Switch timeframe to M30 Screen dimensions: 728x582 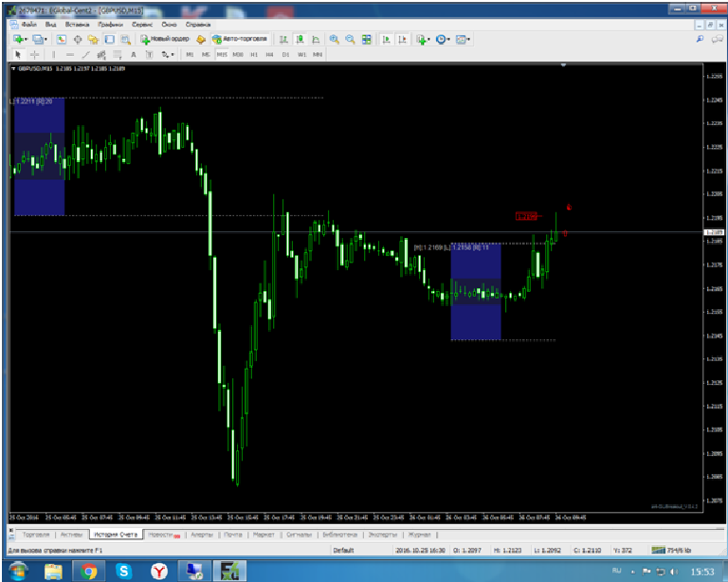238,55
